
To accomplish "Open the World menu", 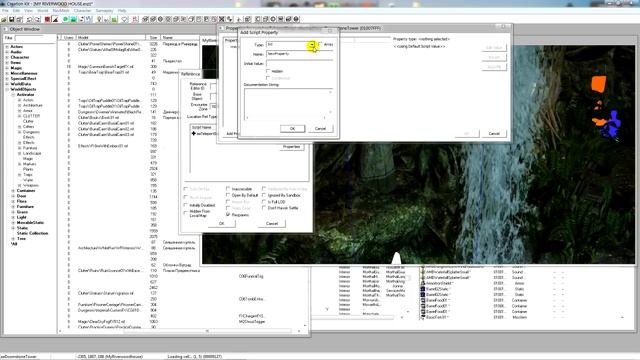I will (43, 11).
